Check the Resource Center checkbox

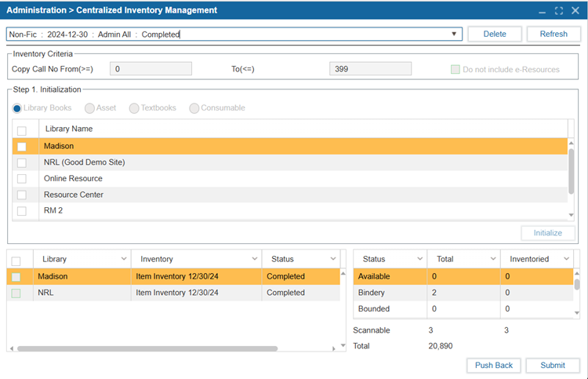[x=22, y=195]
